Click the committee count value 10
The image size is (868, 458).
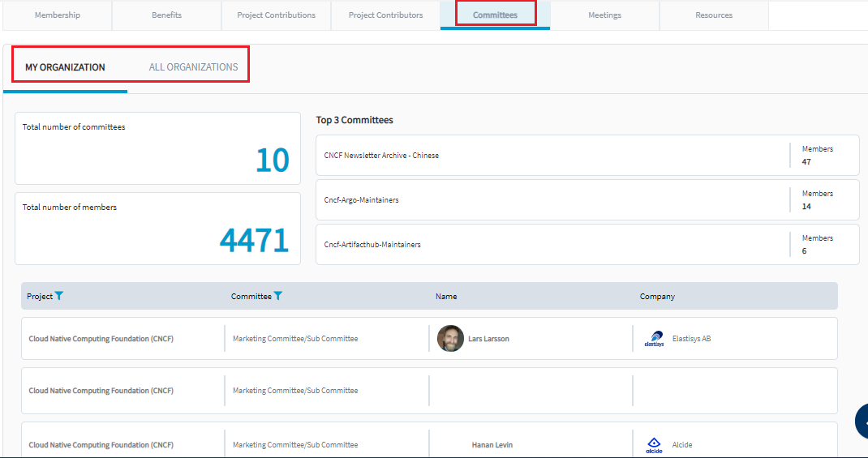(x=273, y=160)
